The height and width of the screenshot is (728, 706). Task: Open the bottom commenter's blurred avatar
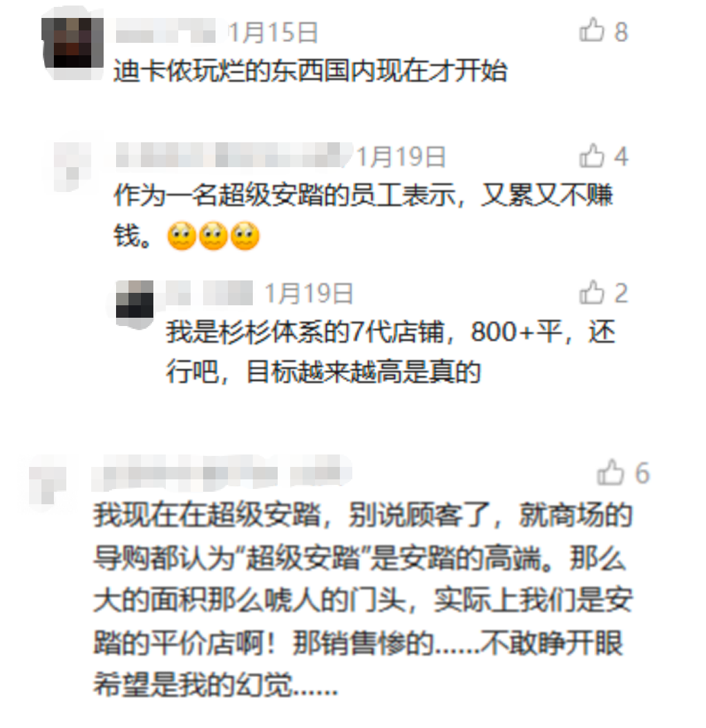click(x=48, y=479)
